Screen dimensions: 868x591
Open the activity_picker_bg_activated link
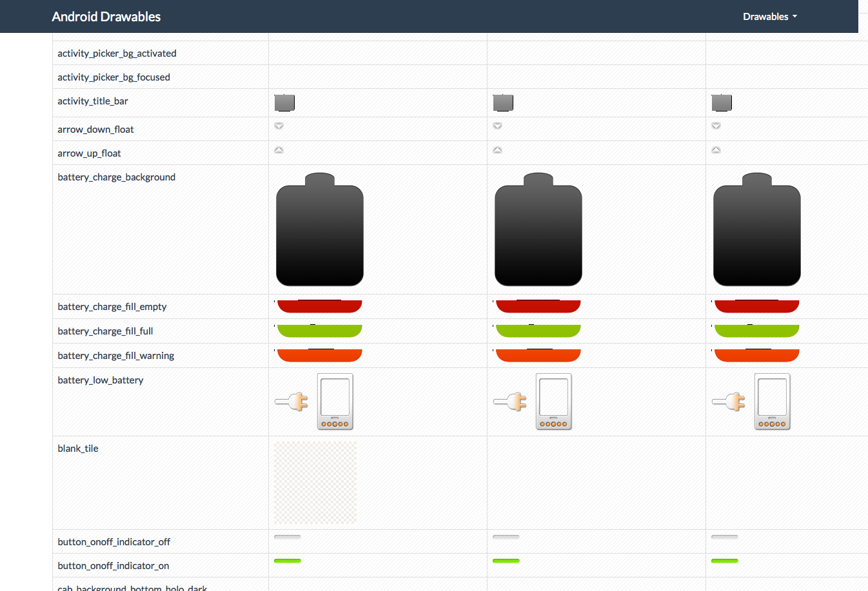coord(117,53)
